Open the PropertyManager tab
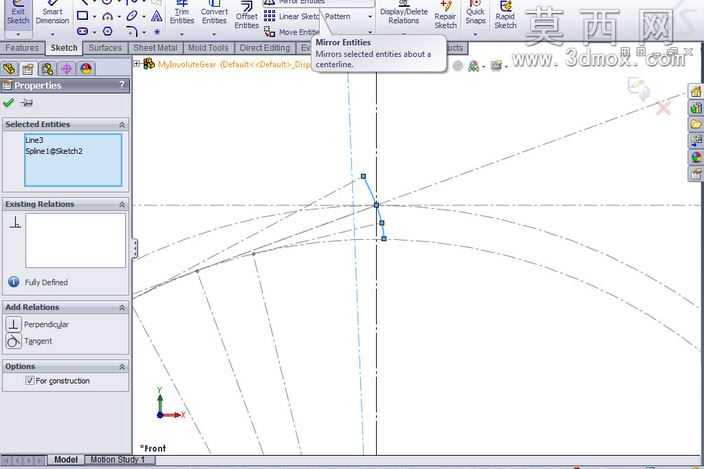 coord(28,69)
